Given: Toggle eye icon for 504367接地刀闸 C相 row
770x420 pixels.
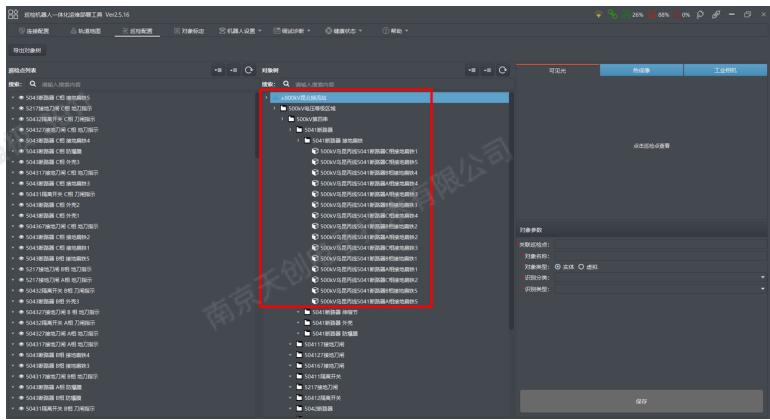Looking at the screenshot, I should pyautogui.click(x=21, y=226).
